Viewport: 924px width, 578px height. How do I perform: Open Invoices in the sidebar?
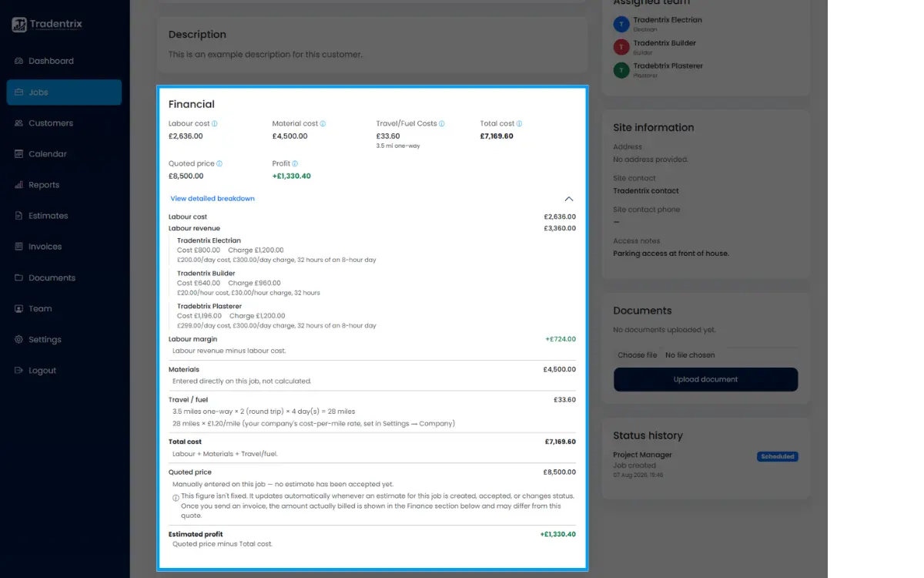(64, 247)
